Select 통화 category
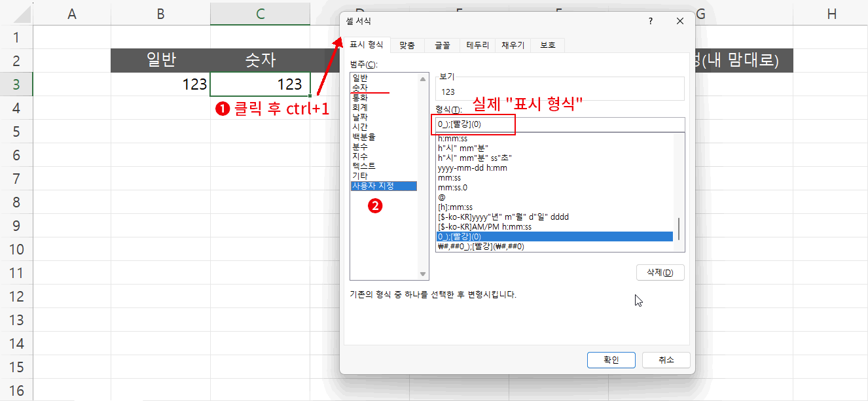Viewport: 868px width, 401px height. click(x=384, y=97)
